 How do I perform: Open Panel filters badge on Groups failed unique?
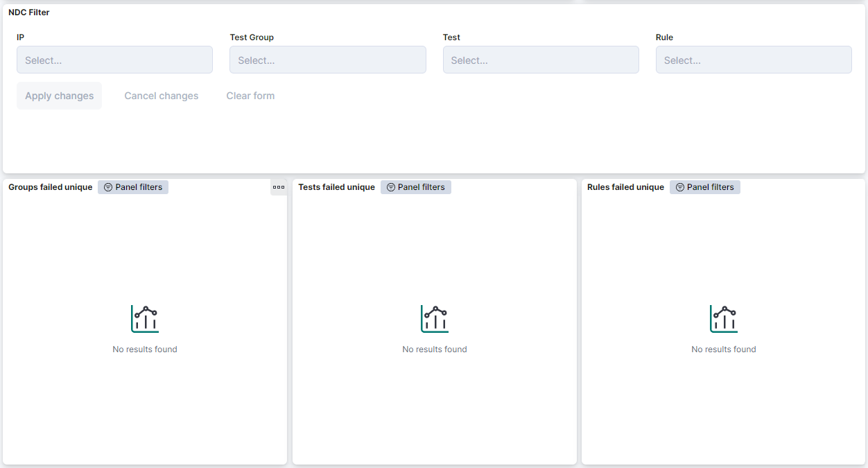(x=133, y=187)
